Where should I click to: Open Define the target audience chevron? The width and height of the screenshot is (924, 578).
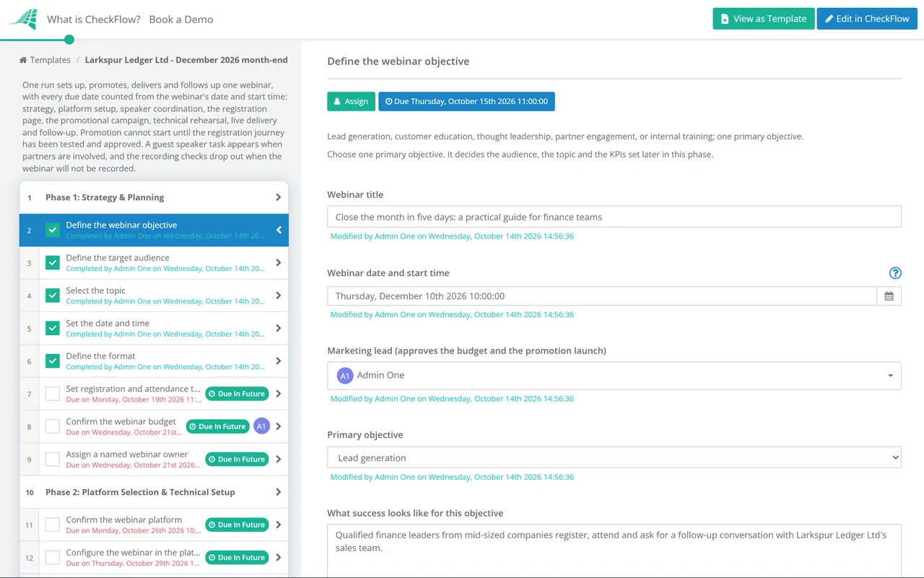279,263
